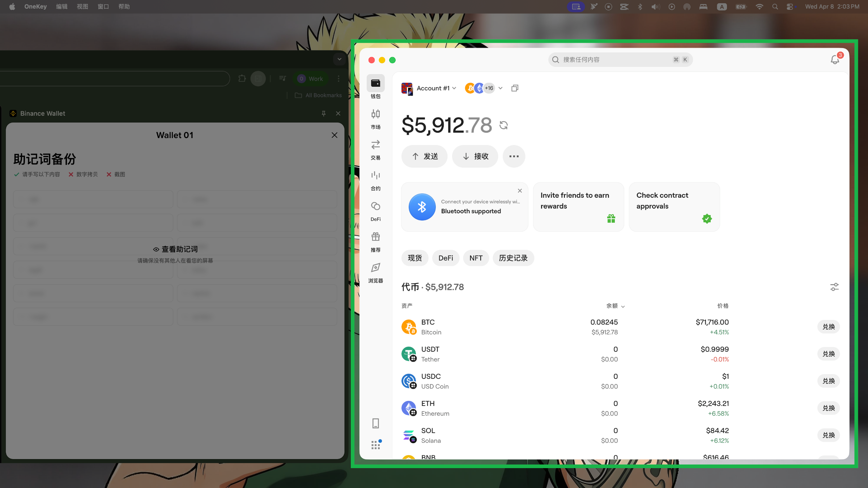Open the Help (帮助) menu
The width and height of the screenshot is (868, 488).
124,7
